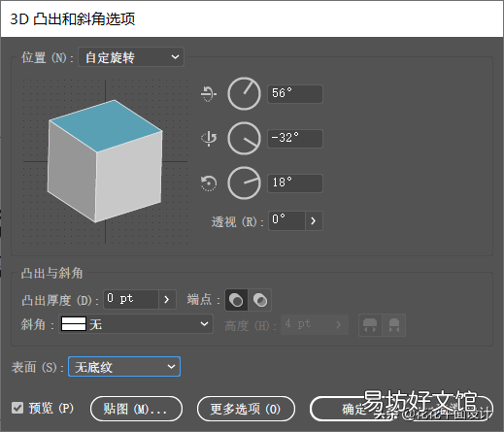Open the 表面 surface dropdown
This screenshot has width=504, height=432.
[124, 367]
